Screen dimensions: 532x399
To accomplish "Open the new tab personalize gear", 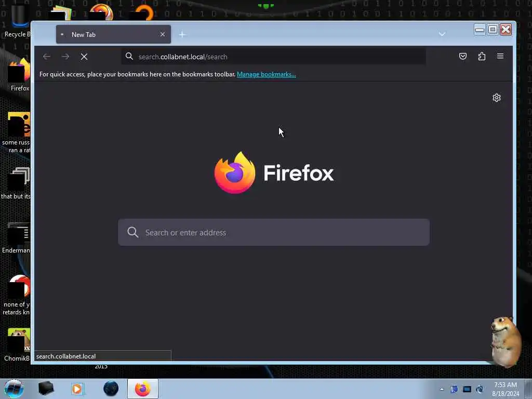I will 497,98.
